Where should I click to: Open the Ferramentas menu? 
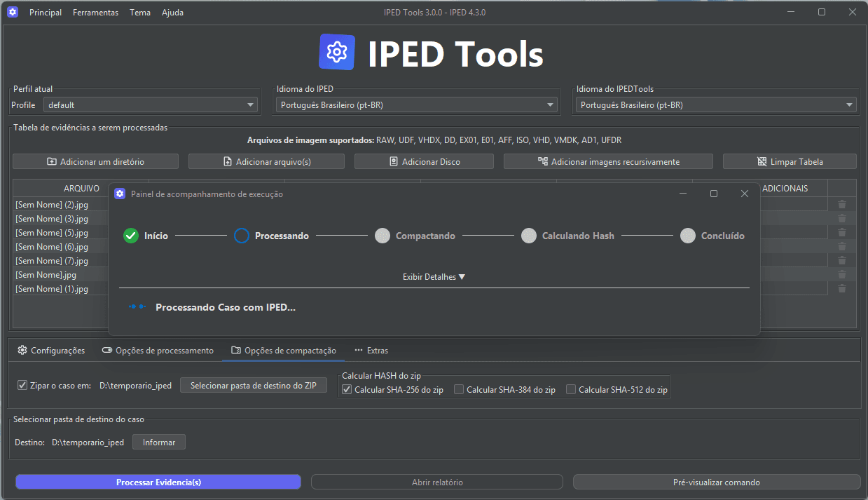95,13
